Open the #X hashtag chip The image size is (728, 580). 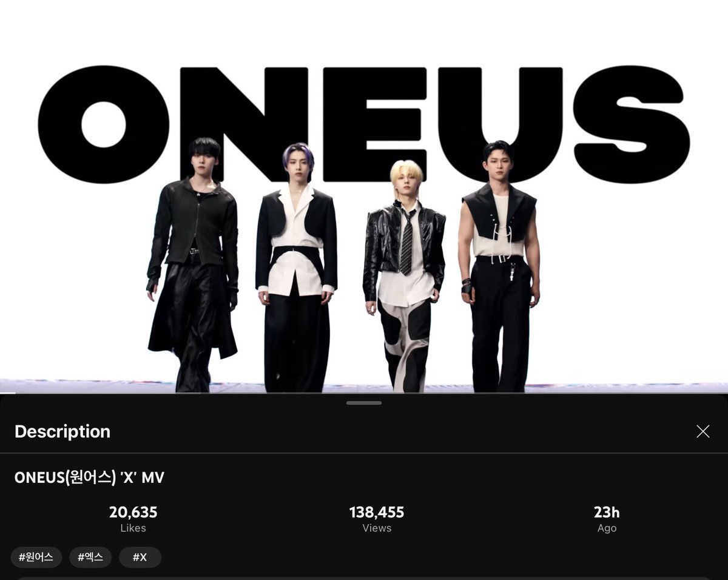click(x=140, y=557)
